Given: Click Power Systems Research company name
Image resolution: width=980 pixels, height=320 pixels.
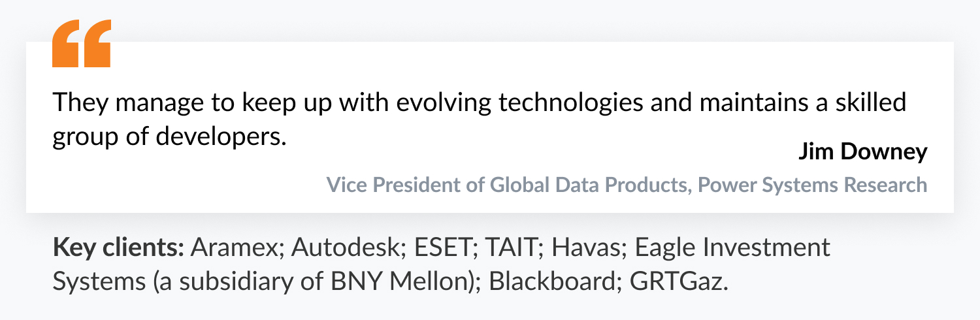Looking at the screenshot, I should click(813, 185).
